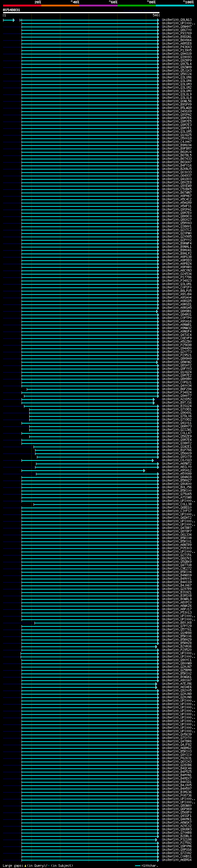Select the UniRef100_A9PG38 label

[177, 257]
